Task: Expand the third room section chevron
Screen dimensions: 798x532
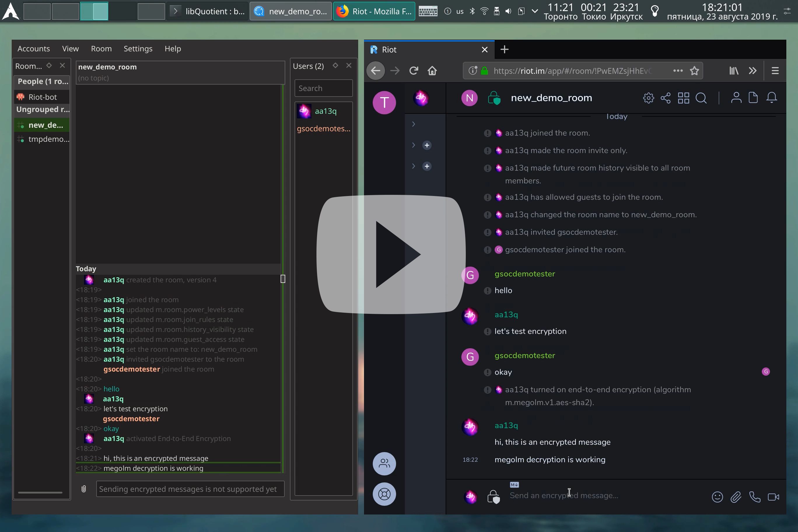Action: [413, 166]
